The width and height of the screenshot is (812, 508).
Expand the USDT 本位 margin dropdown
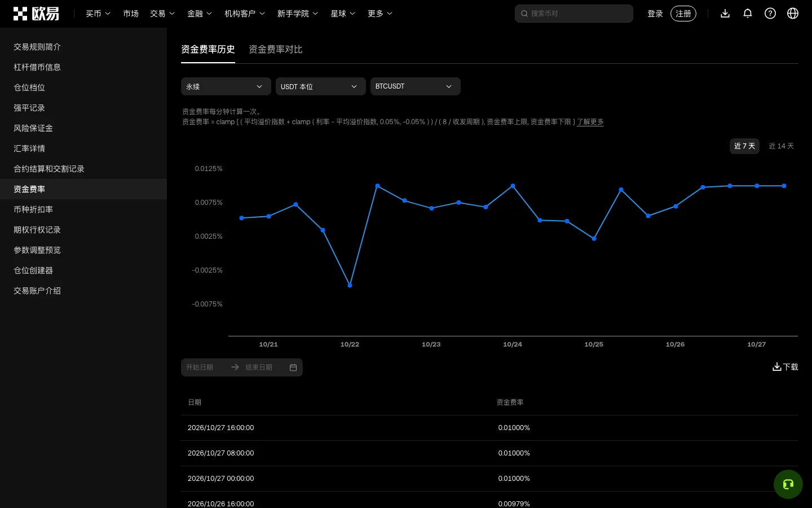tap(321, 86)
